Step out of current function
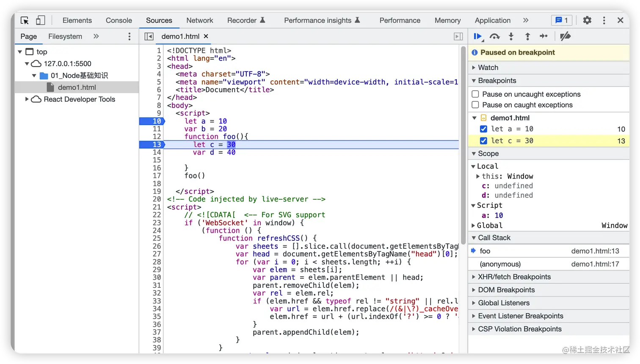 coord(527,36)
